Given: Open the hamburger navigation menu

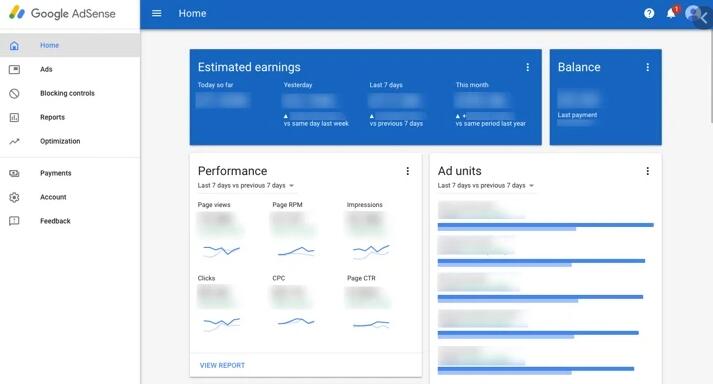Looking at the screenshot, I should point(156,13).
